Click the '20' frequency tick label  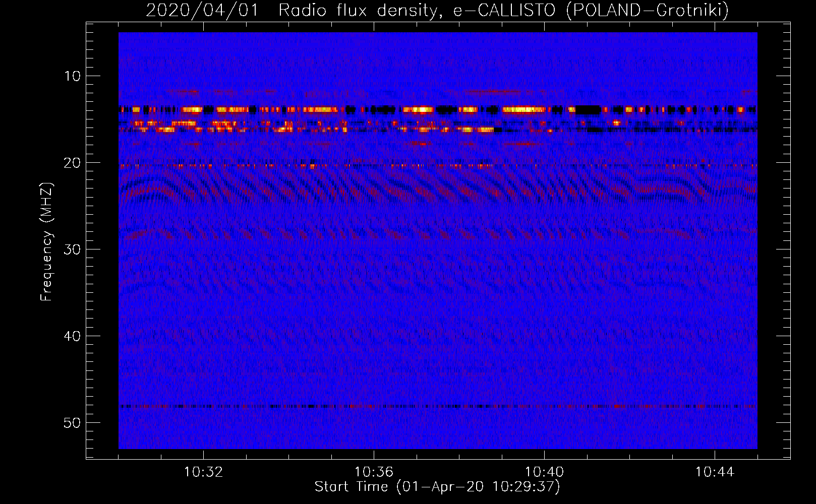pos(73,163)
